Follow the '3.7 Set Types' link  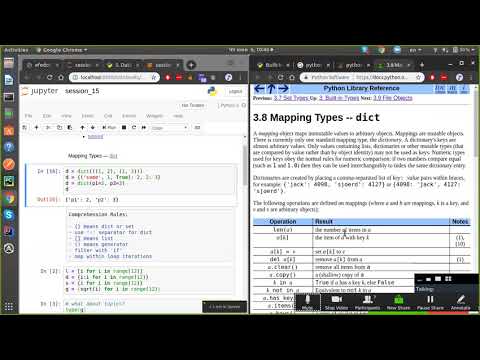(x=292, y=98)
